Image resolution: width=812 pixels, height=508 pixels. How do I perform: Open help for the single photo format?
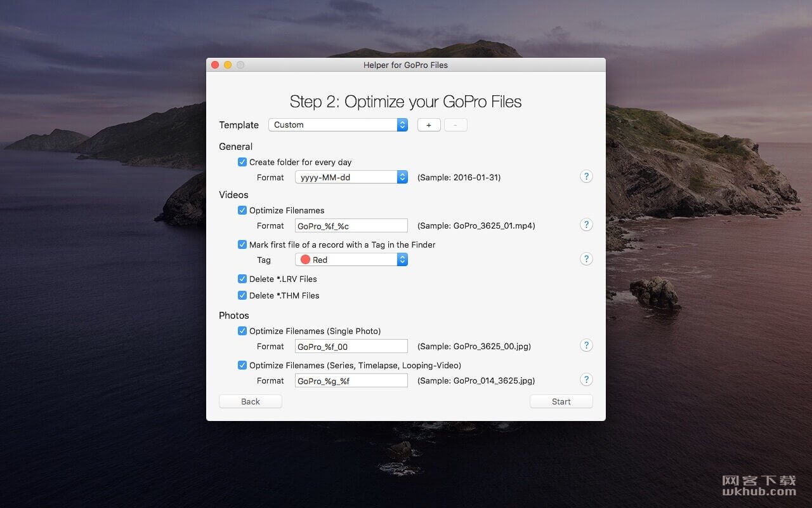[x=586, y=345]
